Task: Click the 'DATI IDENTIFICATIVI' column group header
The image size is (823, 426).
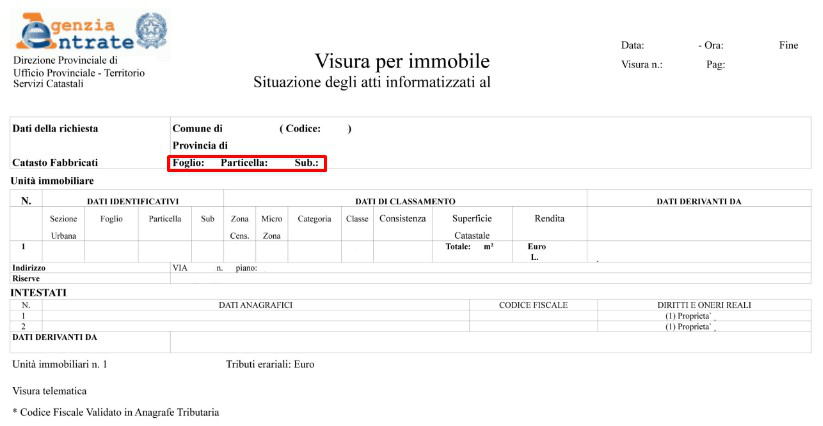Action: (x=133, y=201)
